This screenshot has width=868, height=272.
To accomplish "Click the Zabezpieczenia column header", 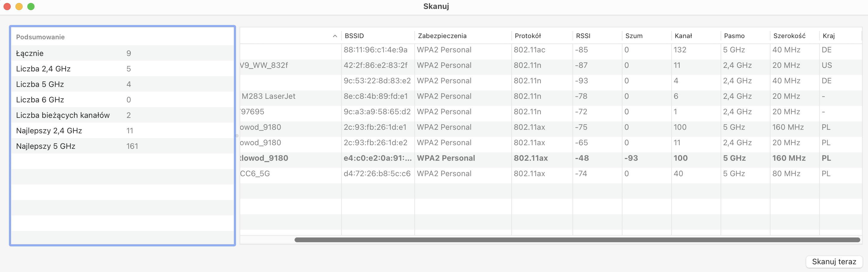I will [463, 36].
